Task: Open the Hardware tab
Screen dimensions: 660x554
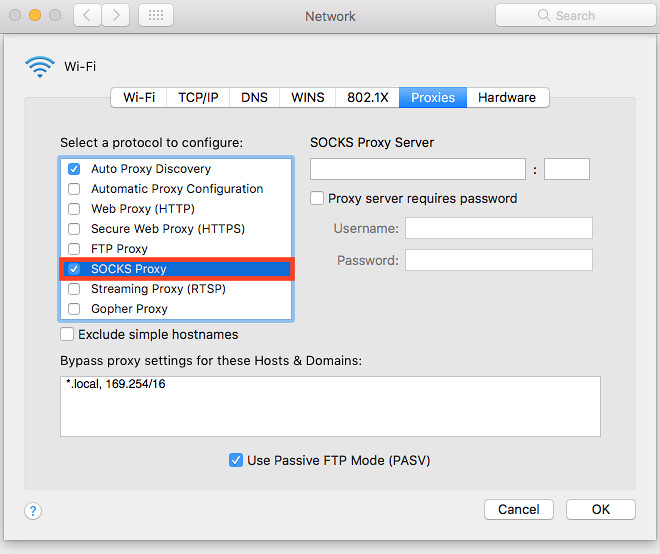Action: click(507, 98)
